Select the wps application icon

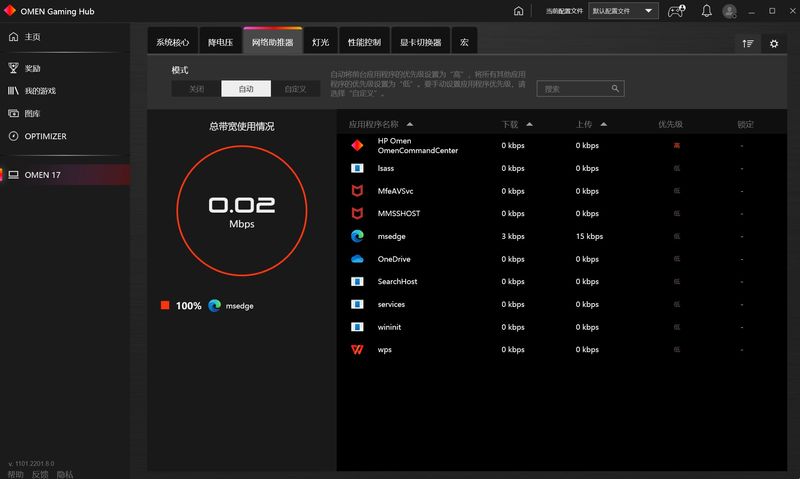[357, 350]
